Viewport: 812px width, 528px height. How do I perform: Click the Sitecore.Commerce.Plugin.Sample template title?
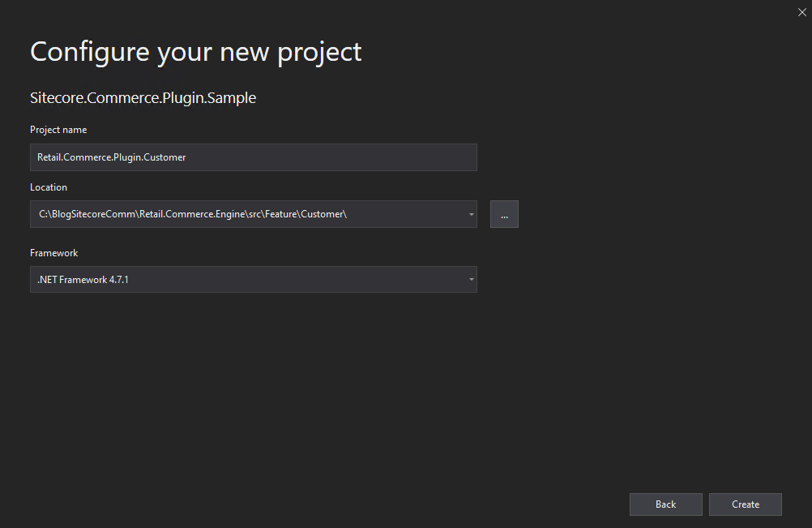143,98
